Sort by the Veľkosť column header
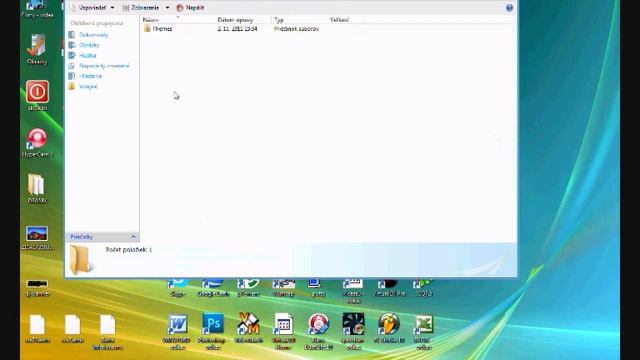The image size is (640, 360). pyautogui.click(x=339, y=20)
